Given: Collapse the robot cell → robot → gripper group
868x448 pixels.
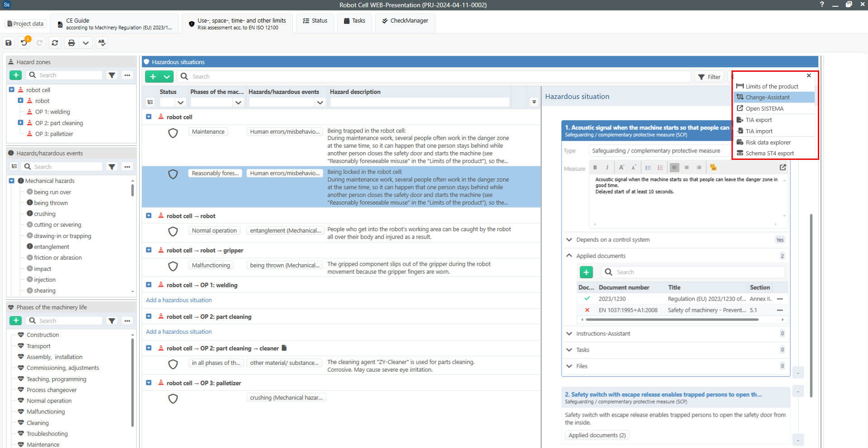Looking at the screenshot, I should click(x=149, y=250).
